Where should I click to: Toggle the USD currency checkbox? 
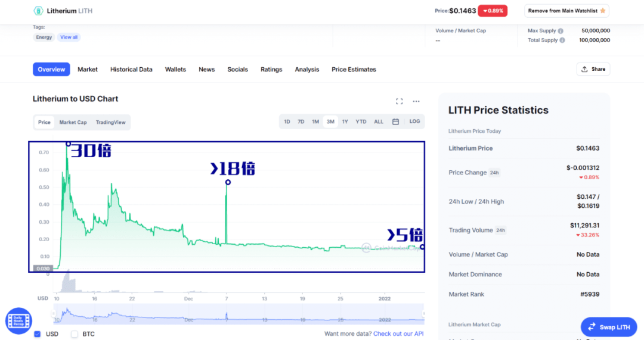tap(38, 334)
